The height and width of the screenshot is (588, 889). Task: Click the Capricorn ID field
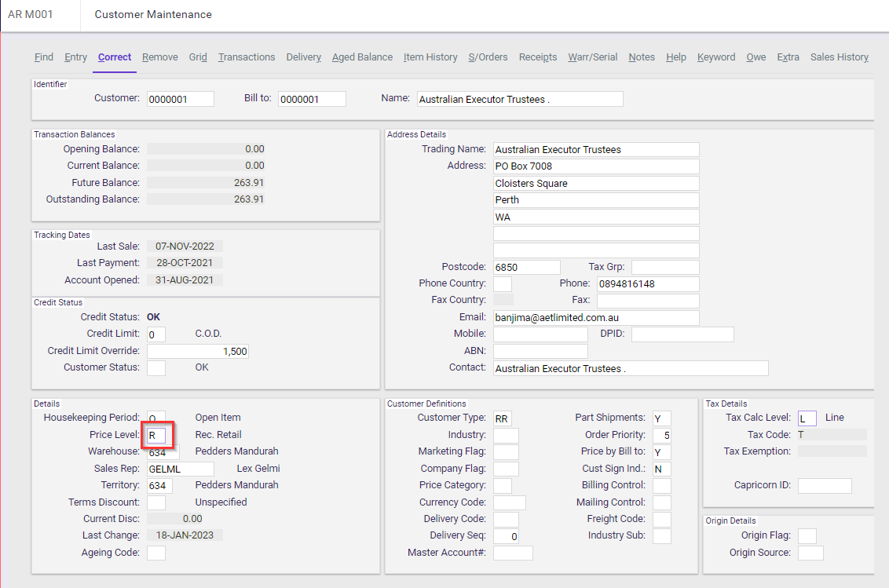point(825,486)
